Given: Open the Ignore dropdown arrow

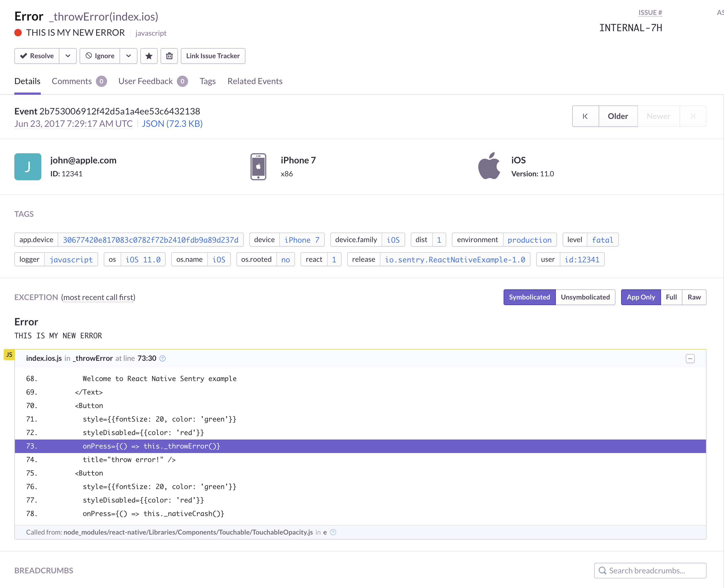Looking at the screenshot, I should point(128,56).
